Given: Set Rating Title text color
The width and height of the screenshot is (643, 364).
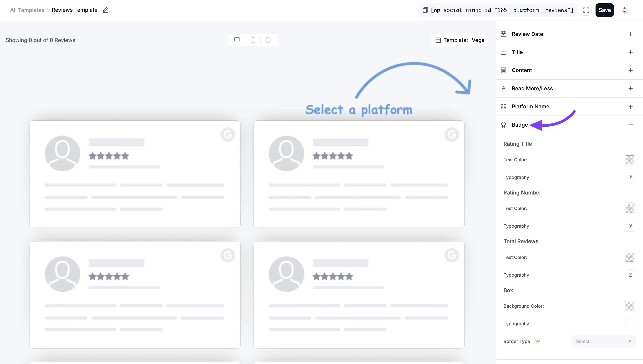Looking at the screenshot, I should point(630,159).
